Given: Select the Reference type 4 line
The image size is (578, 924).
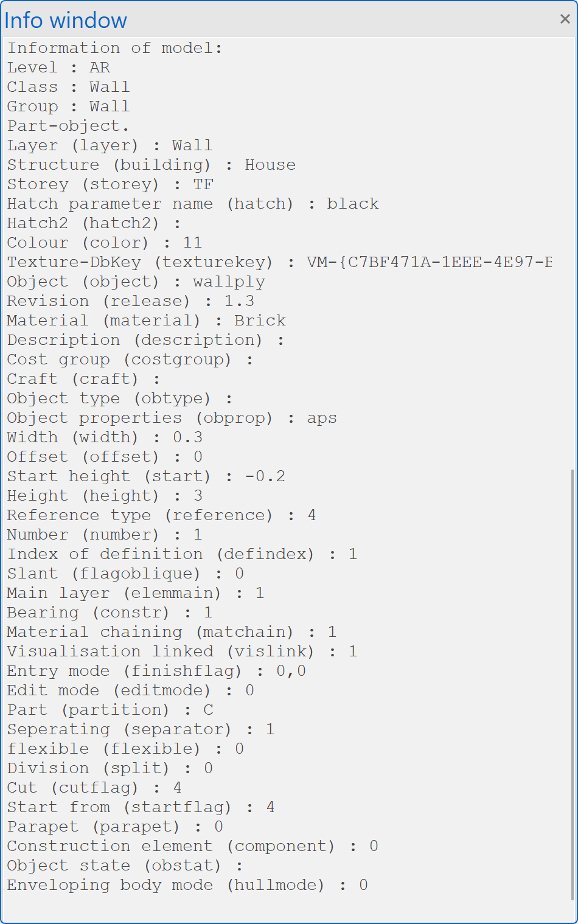Looking at the screenshot, I should (161, 515).
